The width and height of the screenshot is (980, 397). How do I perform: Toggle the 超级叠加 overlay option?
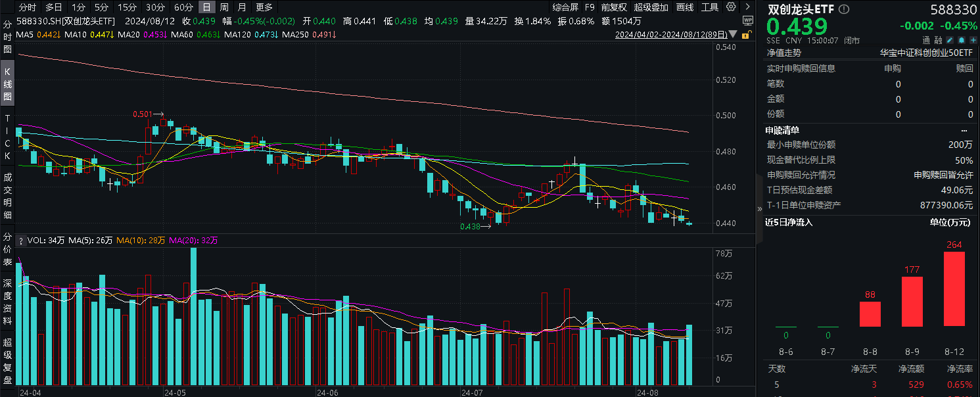click(x=651, y=7)
